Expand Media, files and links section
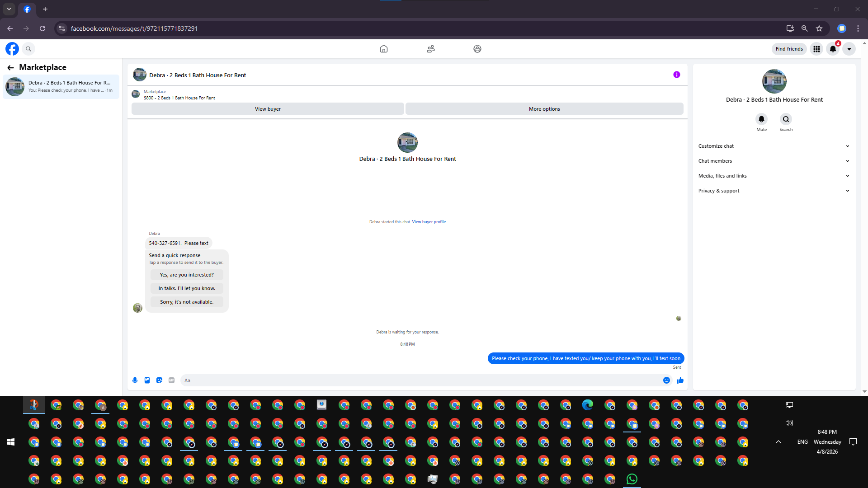The image size is (868, 488). click(774, 176)
